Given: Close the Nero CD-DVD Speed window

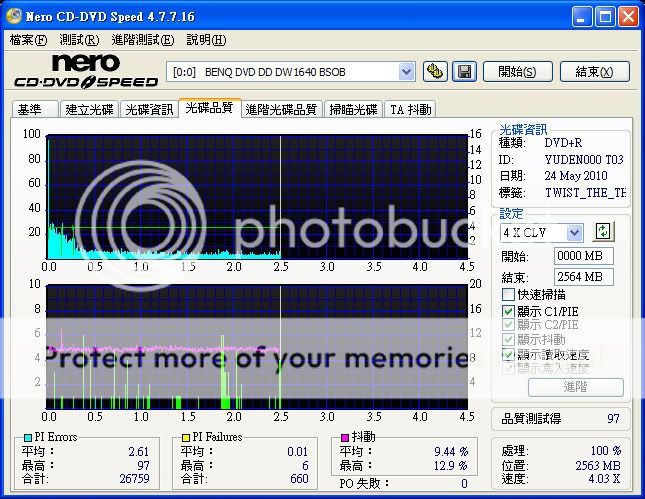Looking at the screenshot, I should click(x=628, y=16).
